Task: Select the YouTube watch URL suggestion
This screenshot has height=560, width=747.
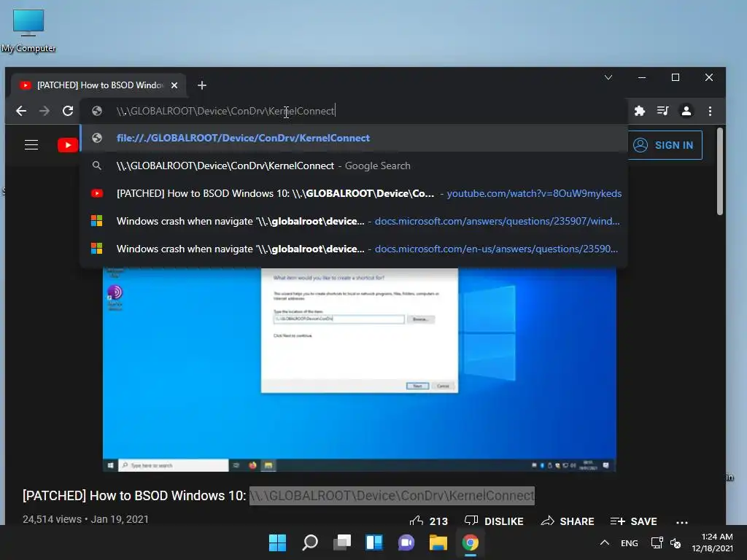Action: [354, 193]
